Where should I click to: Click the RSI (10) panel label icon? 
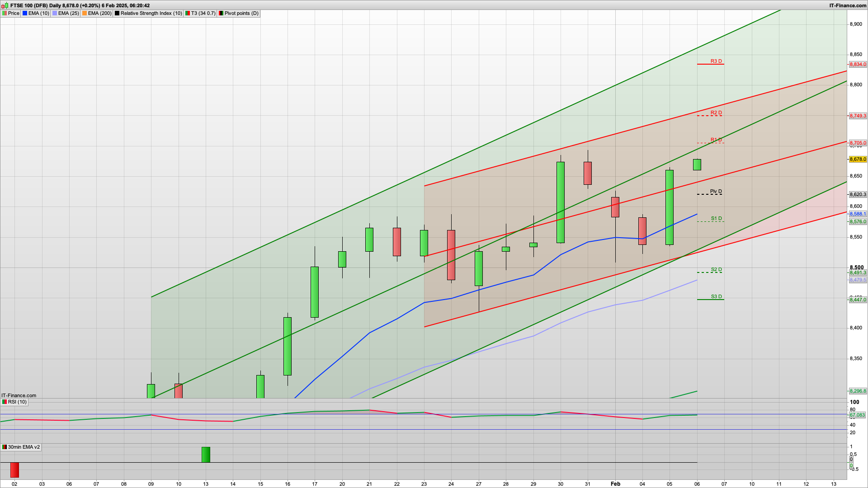[x=5, y=402]
